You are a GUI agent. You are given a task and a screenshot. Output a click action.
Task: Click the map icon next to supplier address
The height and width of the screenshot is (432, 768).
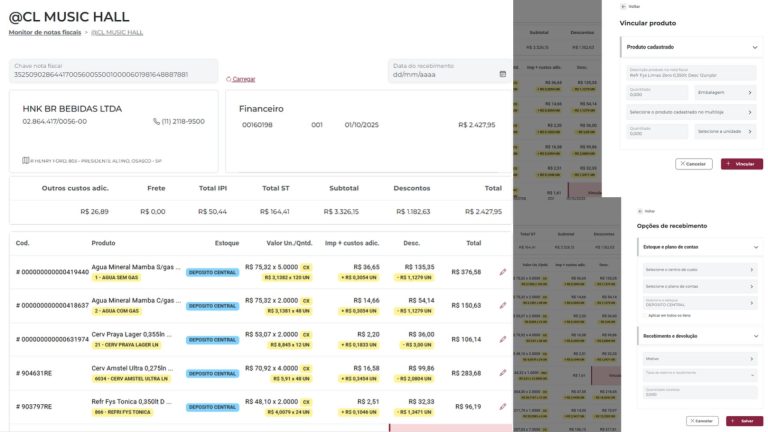click(25, 161)
